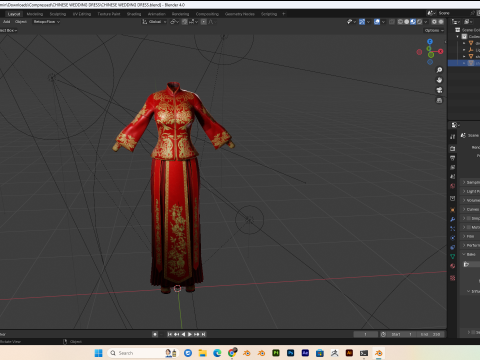Switch to the Shading workspace tab
Image resolution: width=480 pixels, height=360 pixels.
click(134, 14)
